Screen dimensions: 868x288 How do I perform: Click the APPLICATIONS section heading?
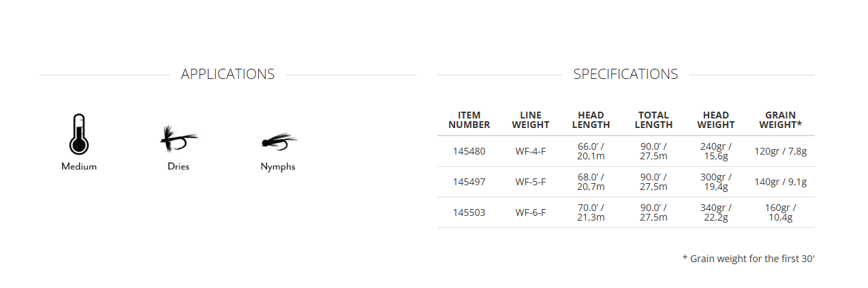click(228, 74)
